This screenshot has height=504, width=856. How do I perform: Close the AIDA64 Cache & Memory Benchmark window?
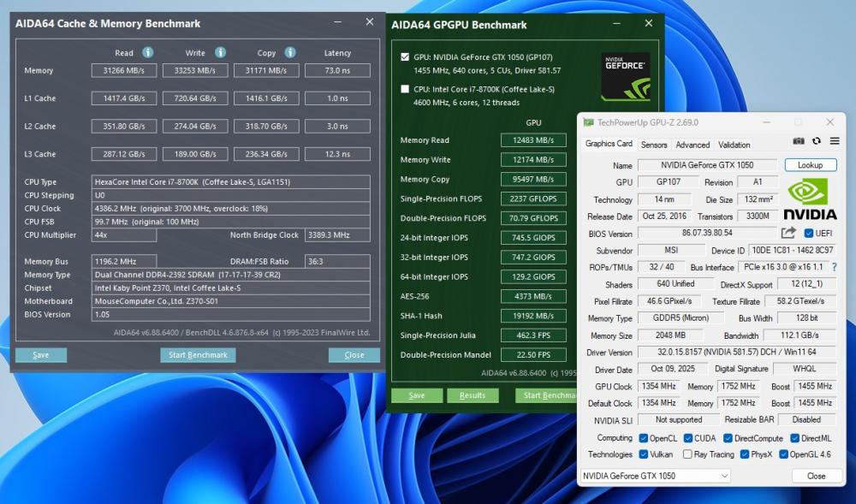click(x=370, y=21)
